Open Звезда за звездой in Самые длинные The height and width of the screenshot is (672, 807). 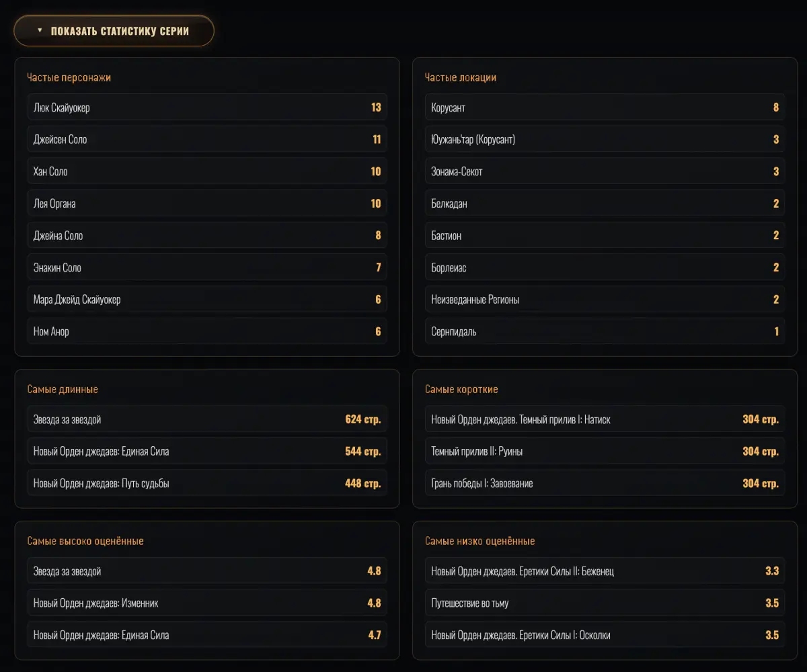(207, 419)
